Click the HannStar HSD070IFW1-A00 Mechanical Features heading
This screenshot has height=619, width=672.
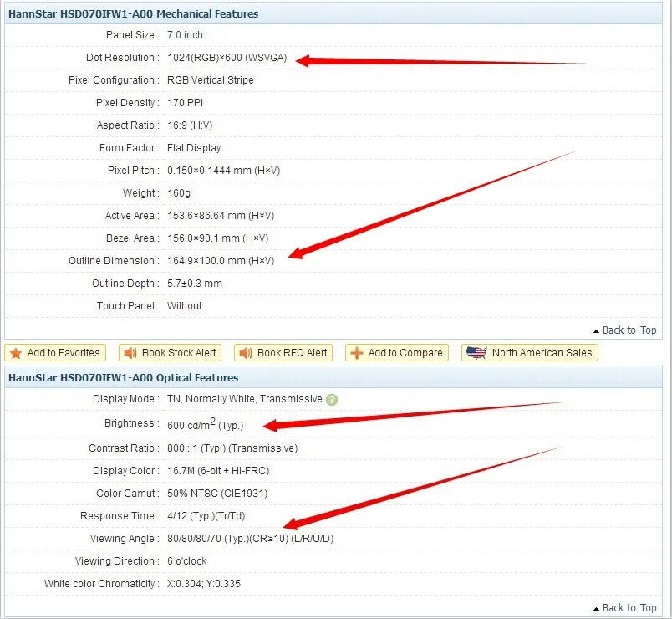point(133,13)
